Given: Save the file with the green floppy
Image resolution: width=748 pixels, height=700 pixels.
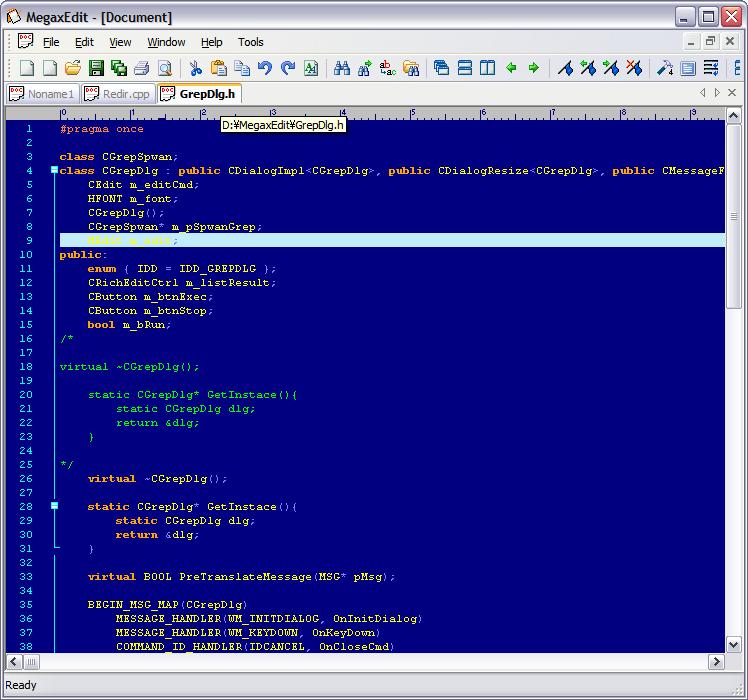Looking at the screenshot, I should pyautogui.click(x=96, y=68).
